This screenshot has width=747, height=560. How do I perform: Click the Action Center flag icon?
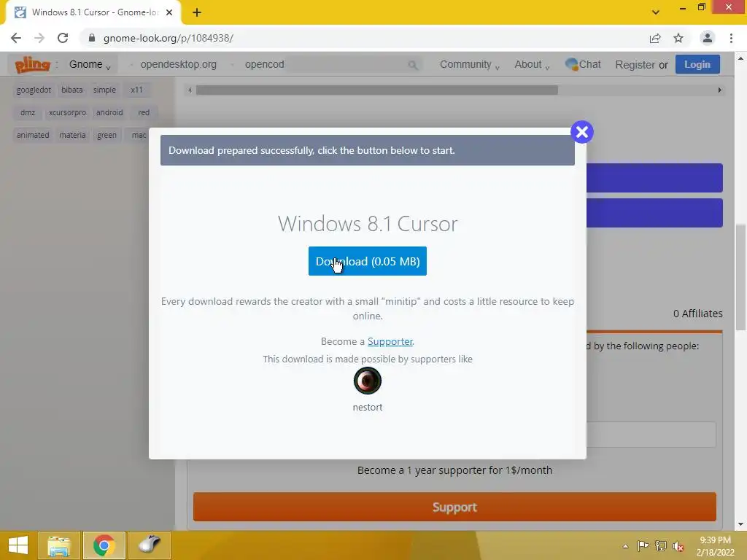pyautogui.click(x=643, y=545)
